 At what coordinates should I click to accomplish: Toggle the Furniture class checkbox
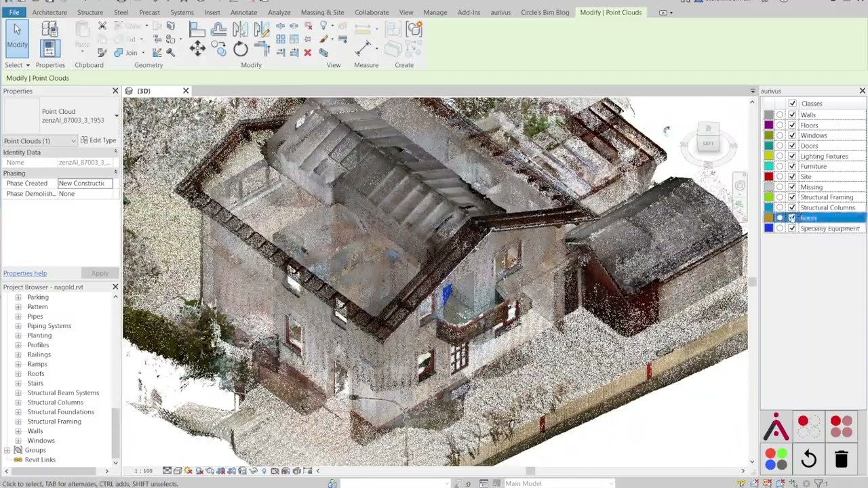tap(792, 167)
